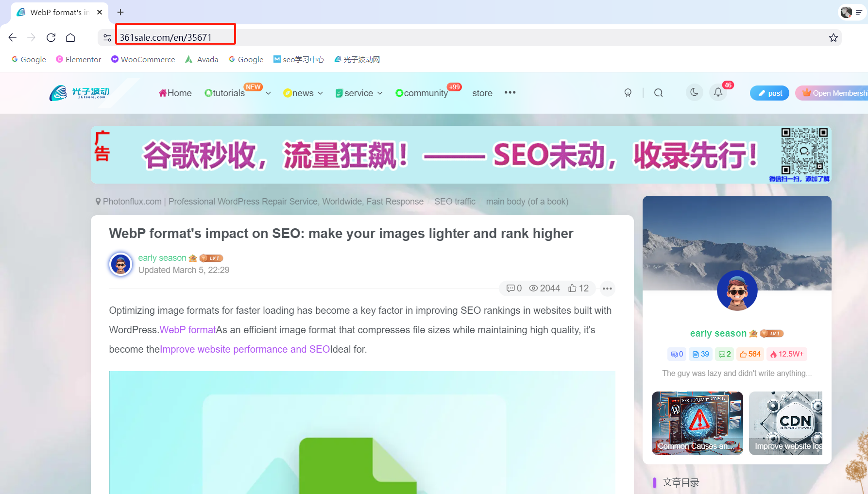The image size is (868, 494).
Task: Click the search magnifier icon in header
Action: coord(658,93)
